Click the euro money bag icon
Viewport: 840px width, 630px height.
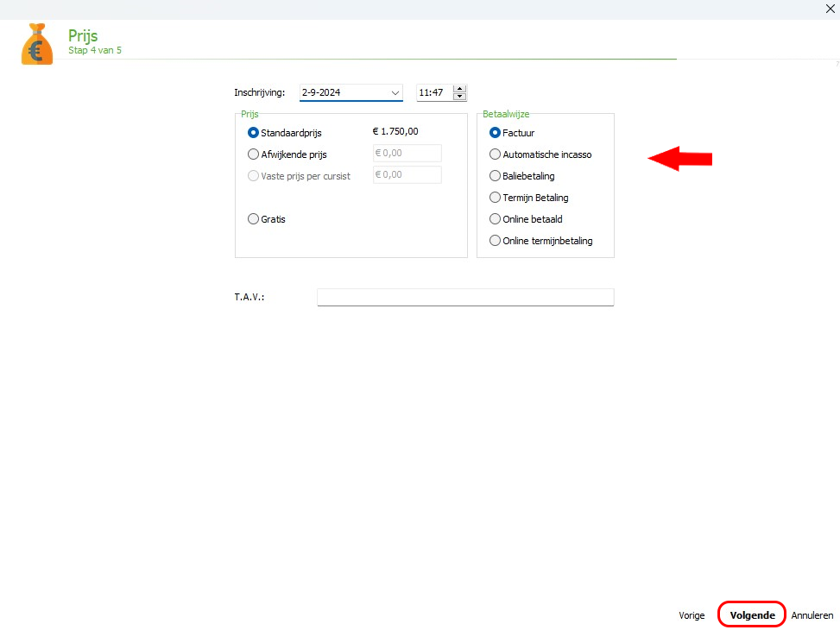tap(37, 44)
